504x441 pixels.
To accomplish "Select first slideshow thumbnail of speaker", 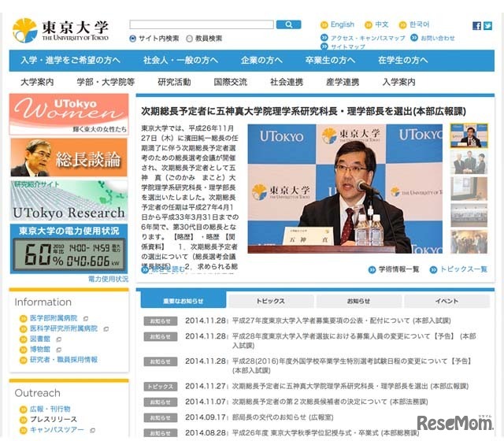I will point(469,136).
